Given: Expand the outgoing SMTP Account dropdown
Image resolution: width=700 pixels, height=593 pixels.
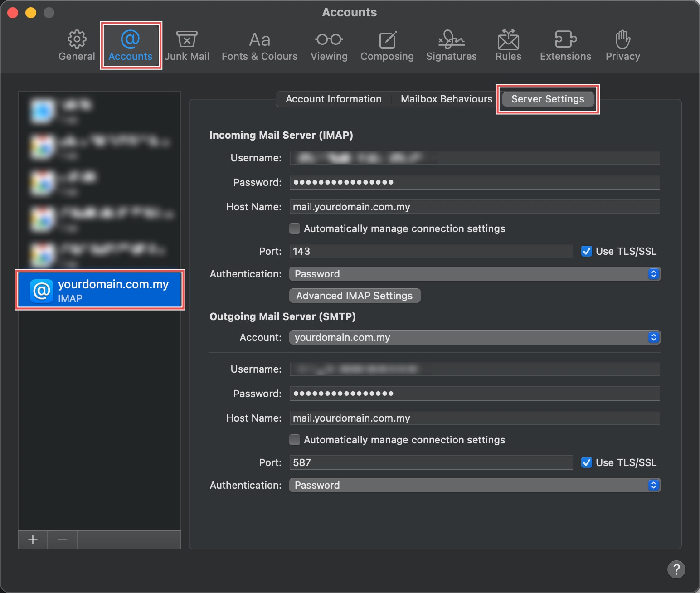Looking at the screenshot, I should 475,337.
